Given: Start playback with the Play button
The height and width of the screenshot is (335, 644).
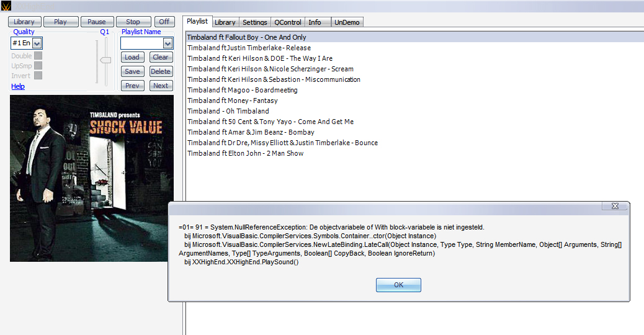Looking at the screenshot, I should tap(60, 22).
